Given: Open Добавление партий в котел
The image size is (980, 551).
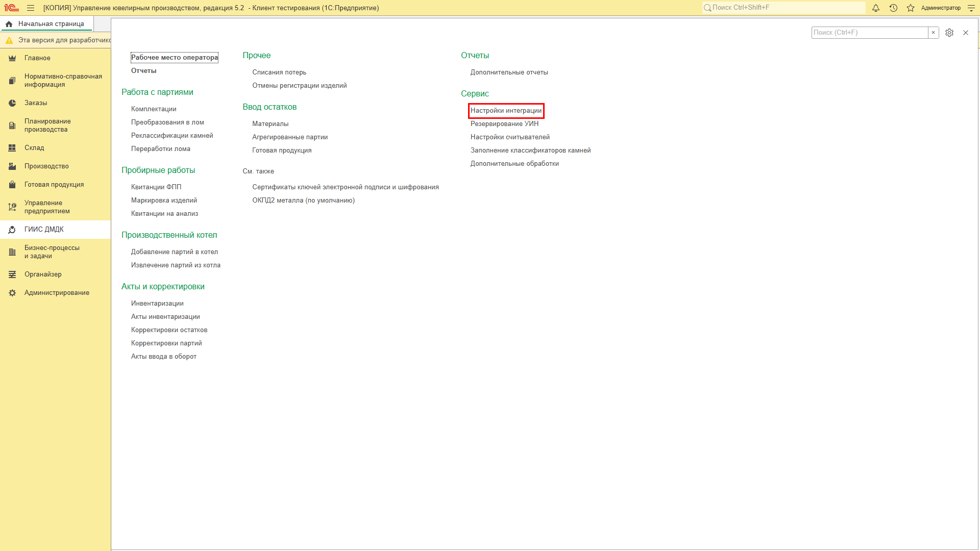Looking at the screenshot, I should click(x=175, y=252).
